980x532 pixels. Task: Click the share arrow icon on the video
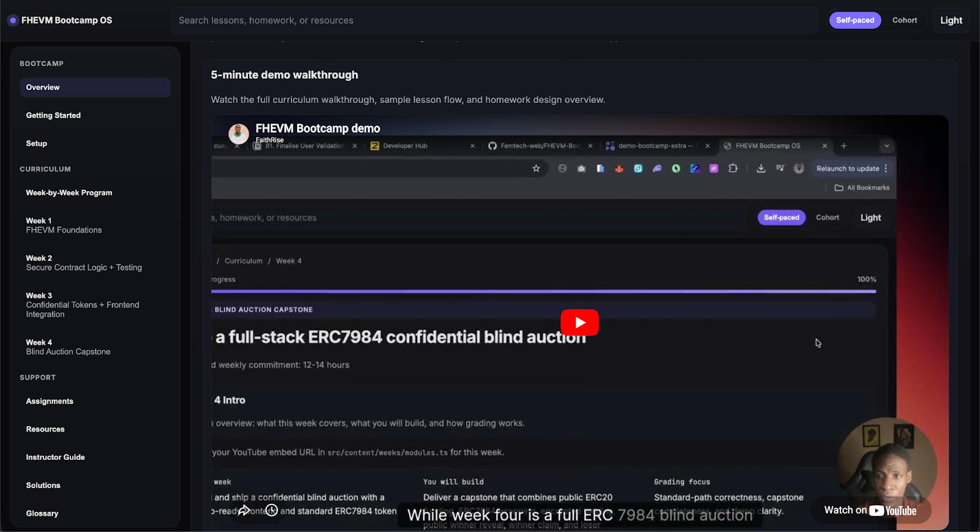click(244, 510)
